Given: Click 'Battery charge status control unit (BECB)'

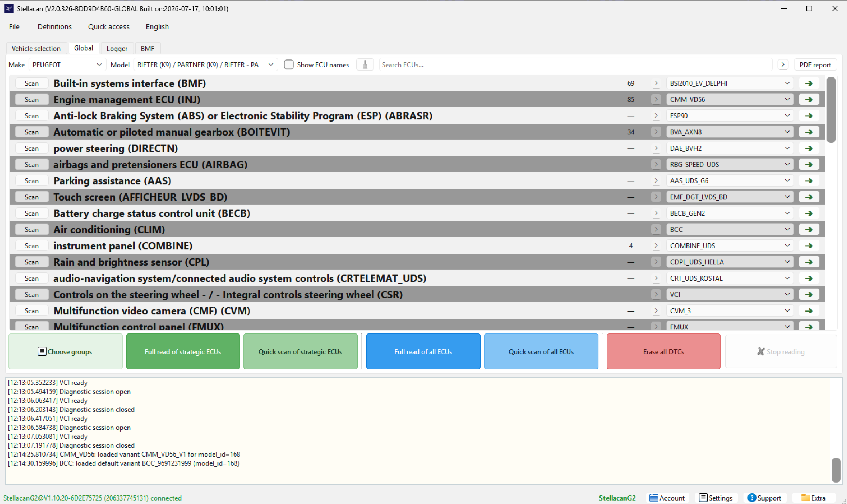Looking at the screenshot, I should coord(152,213).
